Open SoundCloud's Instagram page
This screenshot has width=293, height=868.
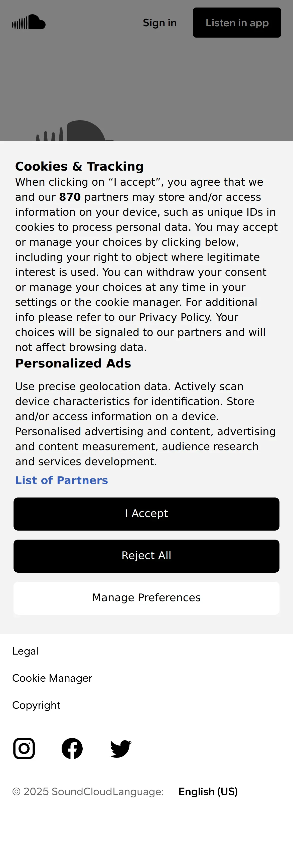[x=24, y=748]
